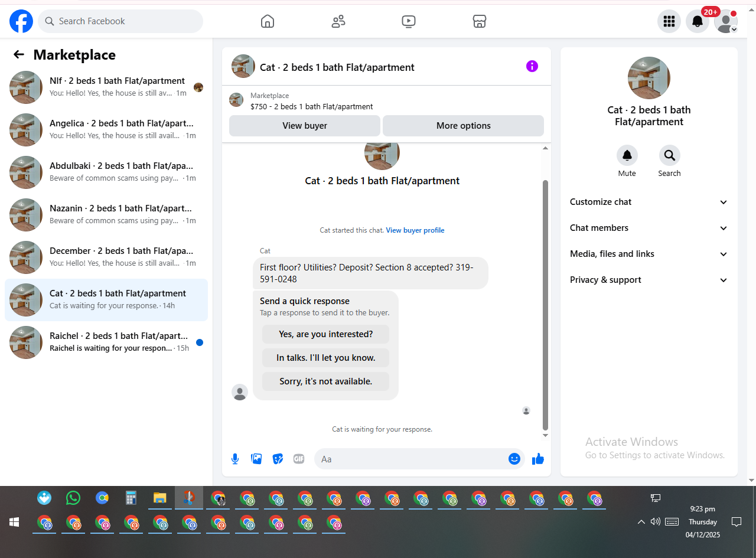The image size is (756, 558).
Task: Open the Marketplace storefront icon
Action: click(479, 22)
